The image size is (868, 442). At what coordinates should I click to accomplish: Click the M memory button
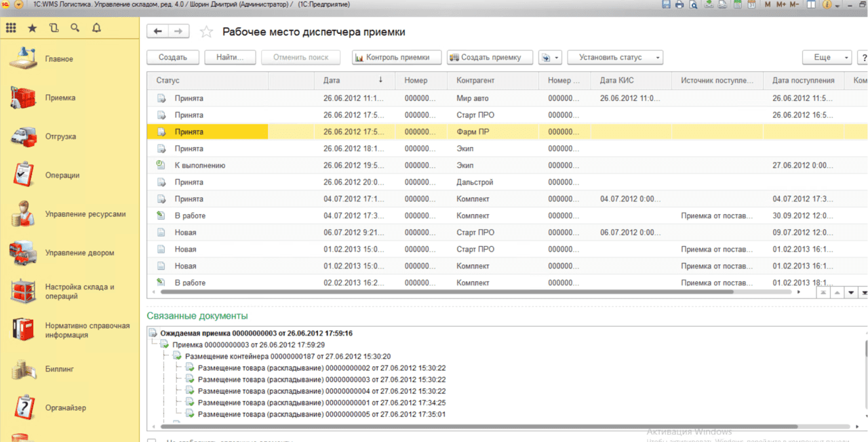[768, 4]
